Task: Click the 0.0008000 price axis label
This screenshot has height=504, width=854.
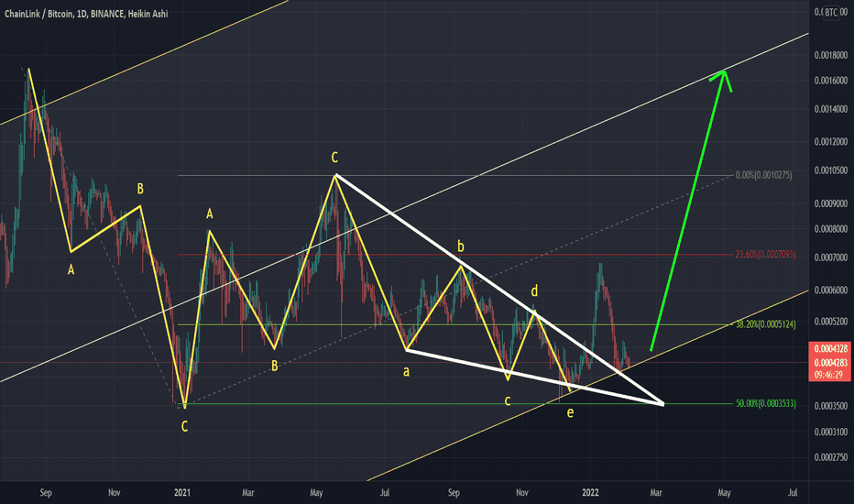Action: [x=831, y=229]
